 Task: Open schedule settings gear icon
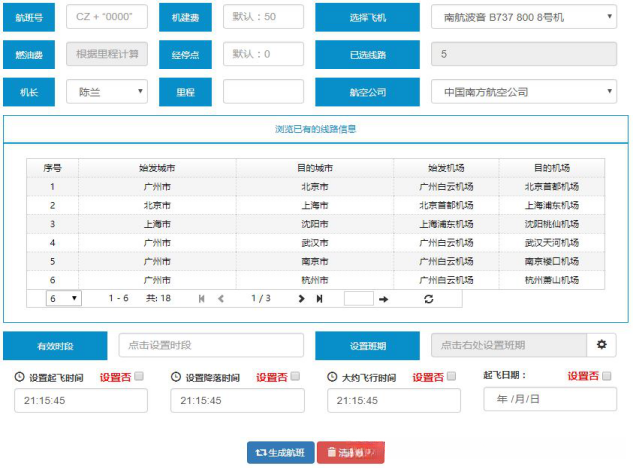click(602, 344)
